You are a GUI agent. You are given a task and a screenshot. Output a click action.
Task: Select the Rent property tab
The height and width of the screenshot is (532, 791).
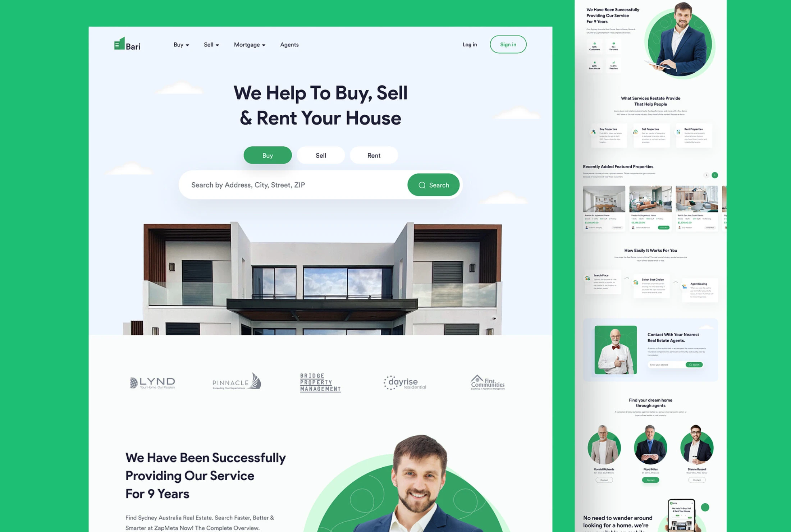[374, 155]
